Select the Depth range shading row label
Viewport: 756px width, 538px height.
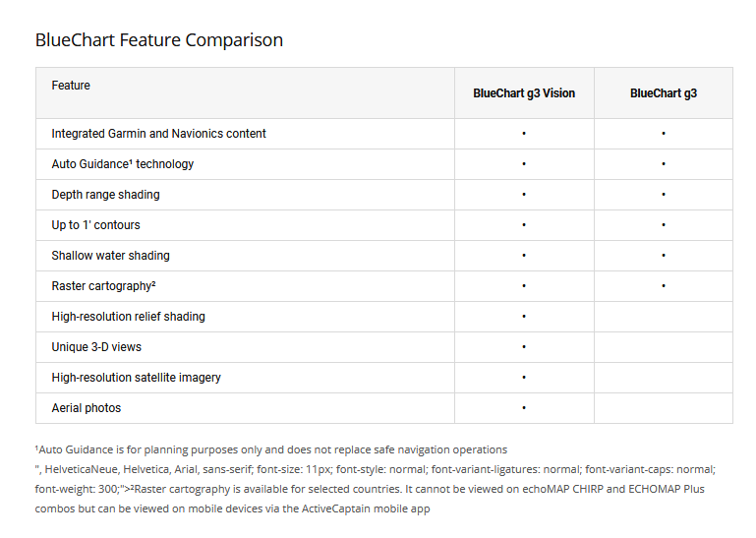[105, 195]
